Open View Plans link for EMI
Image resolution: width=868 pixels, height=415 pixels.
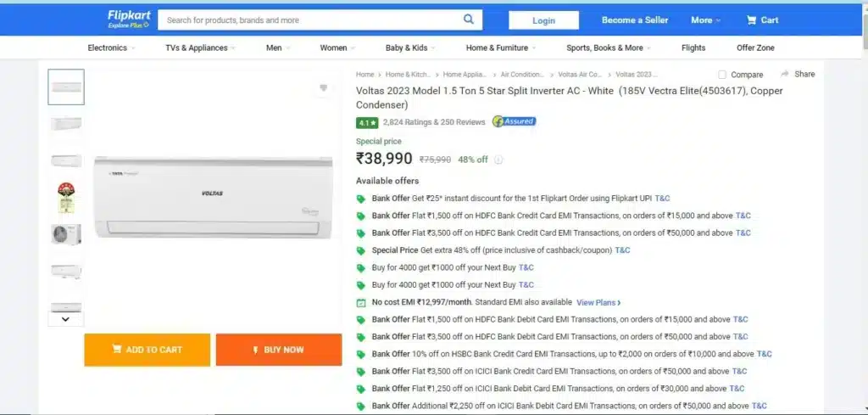598,302
